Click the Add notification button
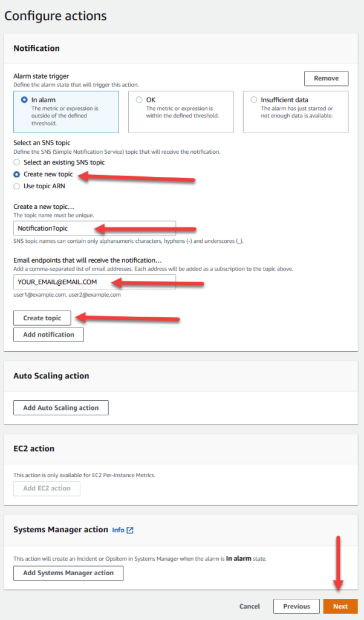This screenshot has width=364, height=620. tap(48, 334)
